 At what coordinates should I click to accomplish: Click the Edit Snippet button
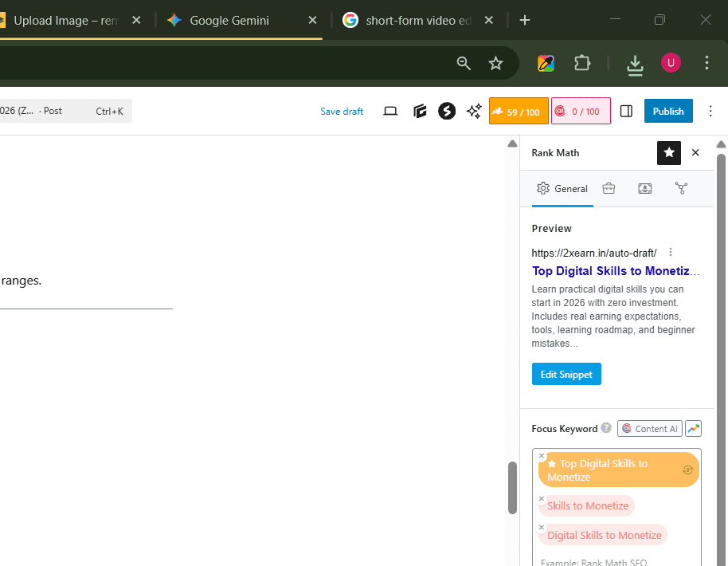coord(566,374)
